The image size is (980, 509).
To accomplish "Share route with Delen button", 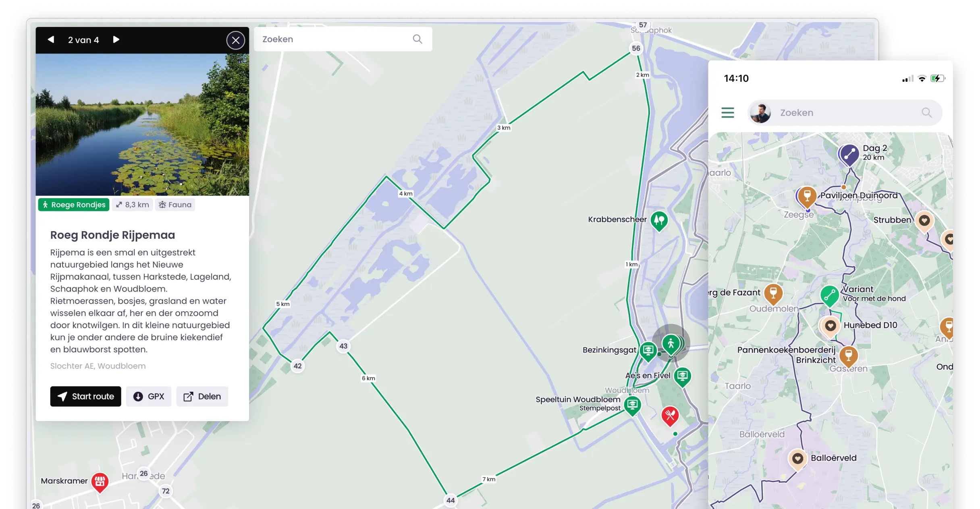I will (202, 396).
